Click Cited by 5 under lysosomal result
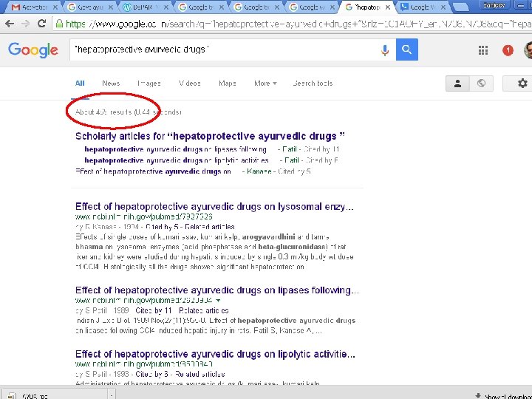Screen dimensions: 532x399 [162, 227]
